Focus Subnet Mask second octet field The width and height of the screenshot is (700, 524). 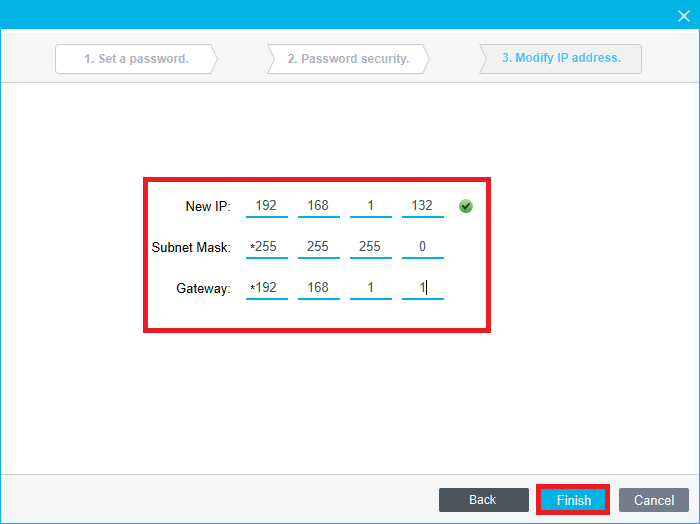click(x=319, y=247)
